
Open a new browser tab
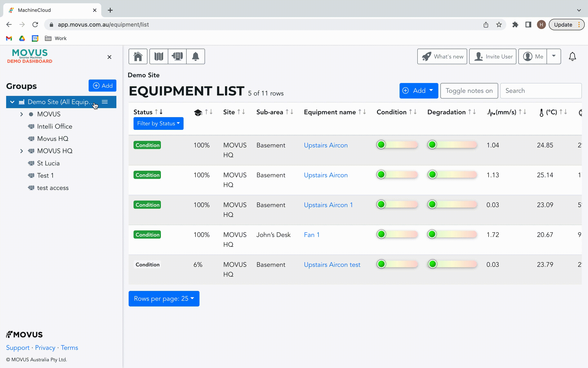(110, 10)
